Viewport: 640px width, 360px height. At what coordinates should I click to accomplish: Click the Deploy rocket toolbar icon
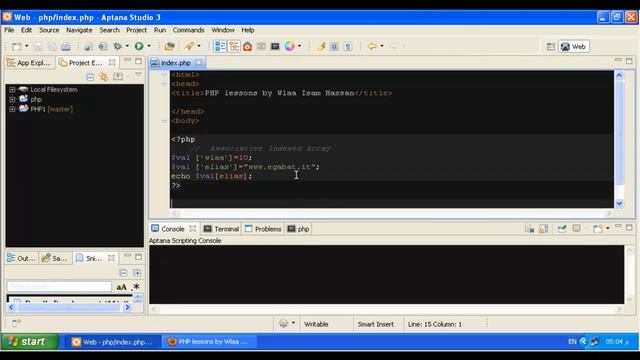(x=189, y=46)
